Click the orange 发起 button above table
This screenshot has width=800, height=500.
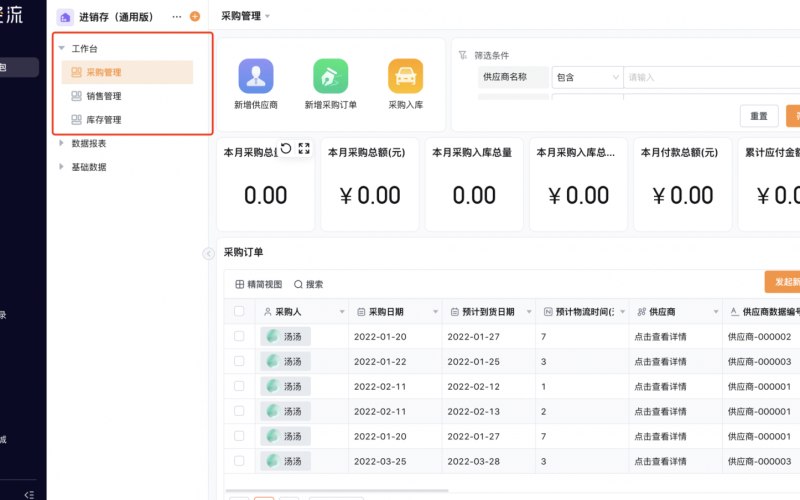783,282
